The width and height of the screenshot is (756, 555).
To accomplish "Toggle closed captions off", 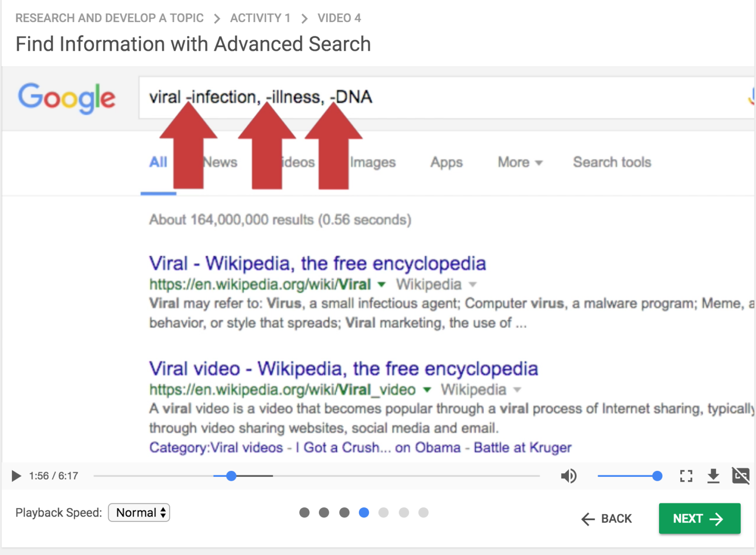I will pos(741,476).
